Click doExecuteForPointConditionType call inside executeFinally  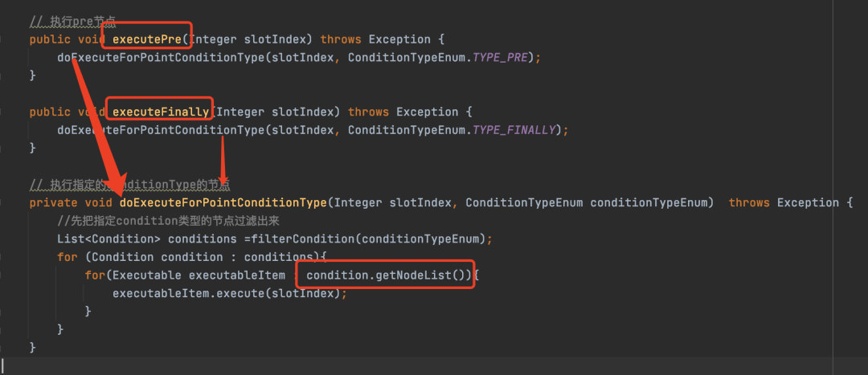point(161,131)
